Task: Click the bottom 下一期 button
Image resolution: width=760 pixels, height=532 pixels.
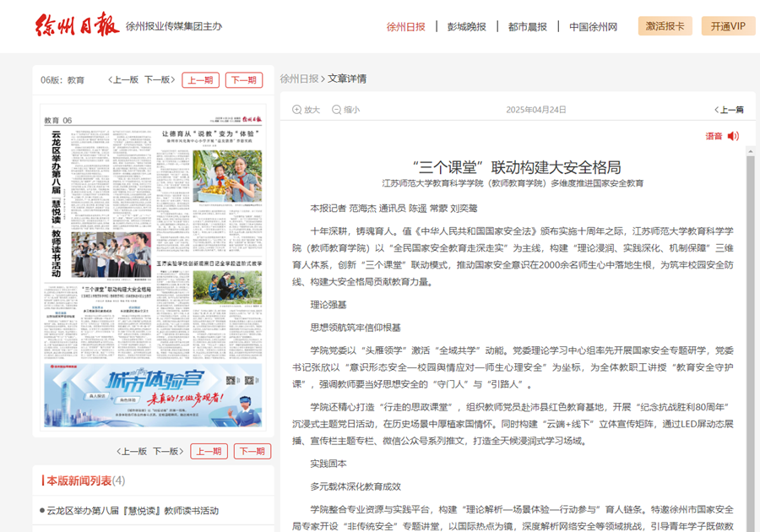Action: [x=252, y=451]
